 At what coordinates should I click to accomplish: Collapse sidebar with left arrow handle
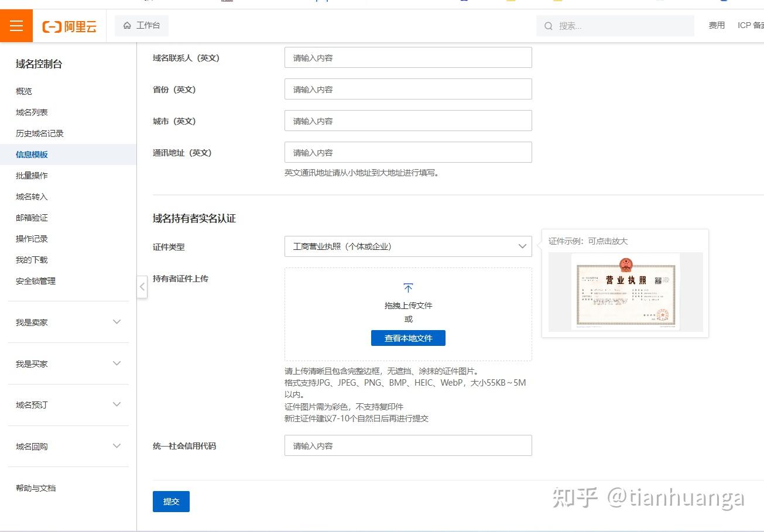(142, 287)
